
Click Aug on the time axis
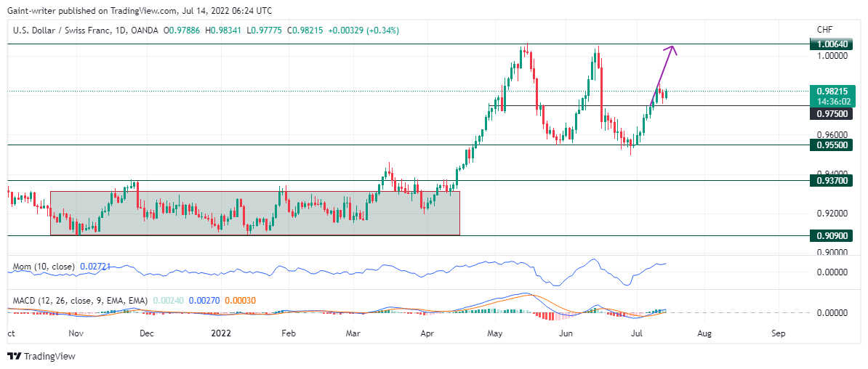704,333
